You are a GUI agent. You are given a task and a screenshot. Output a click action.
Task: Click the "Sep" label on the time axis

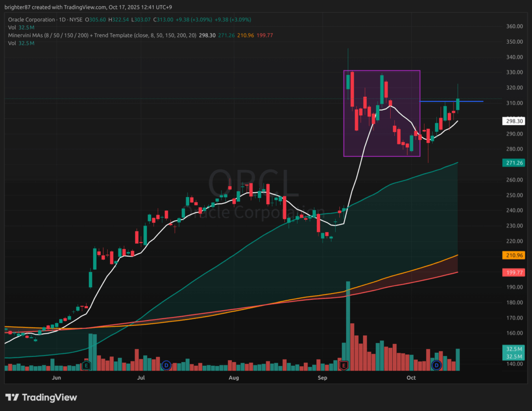click(x=323, y=378)
